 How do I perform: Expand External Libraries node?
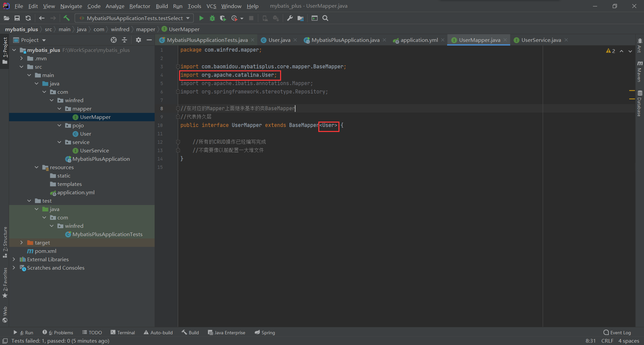[x=14, y=259]
